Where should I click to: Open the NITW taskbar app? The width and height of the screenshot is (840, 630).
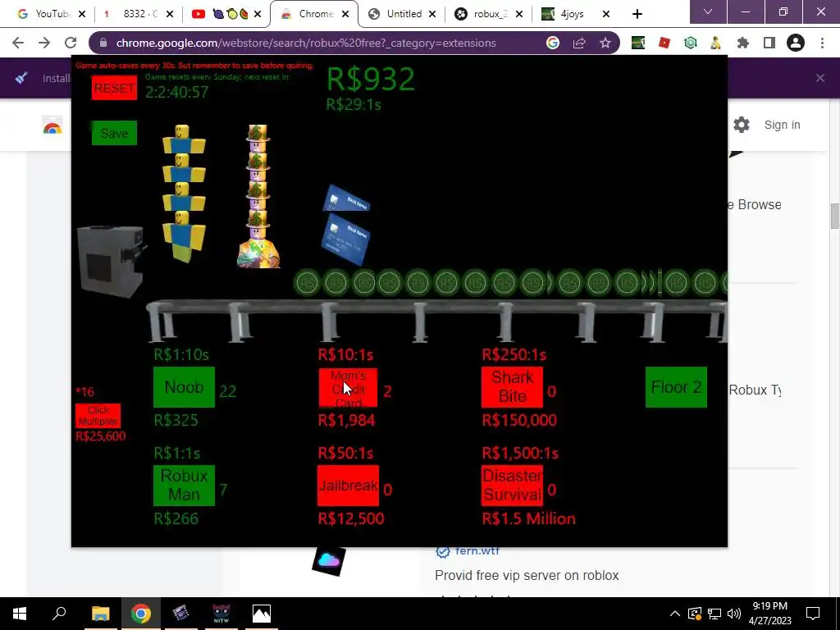point(221,614)
